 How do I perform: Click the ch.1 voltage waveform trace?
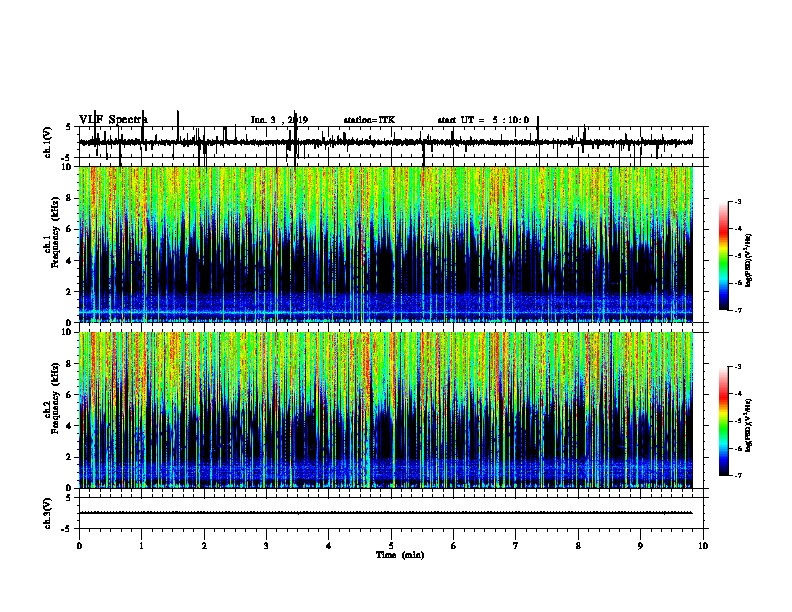point(386,142)
